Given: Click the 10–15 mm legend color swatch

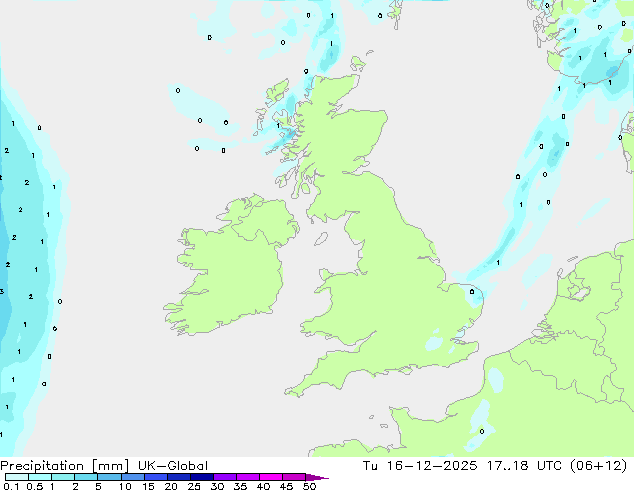Looking at the screenshot, I should coord(132,477).
